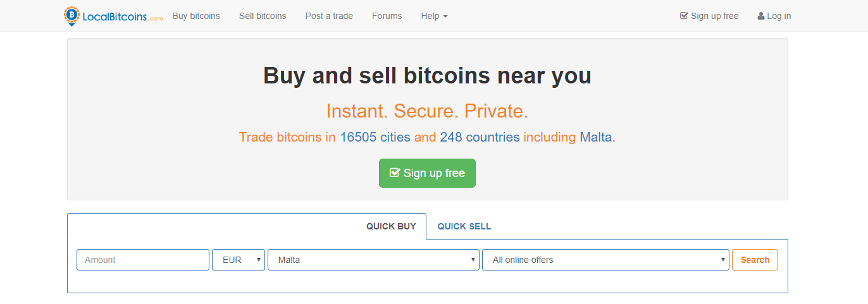Open the Post a trade page
This screenshot has height=304, width=868.
click(329, 16)
